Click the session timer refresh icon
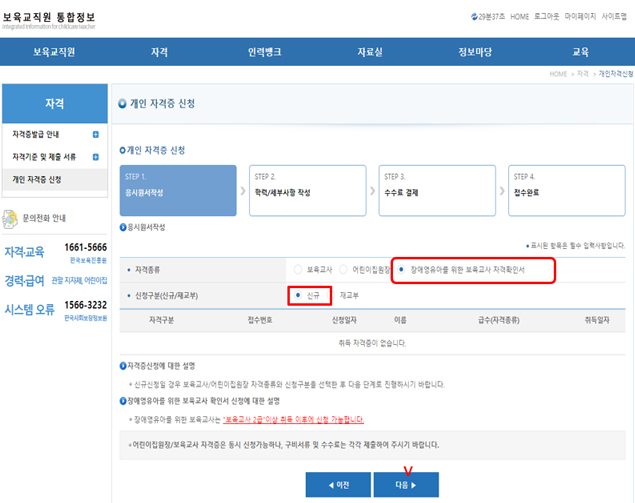 474,17
